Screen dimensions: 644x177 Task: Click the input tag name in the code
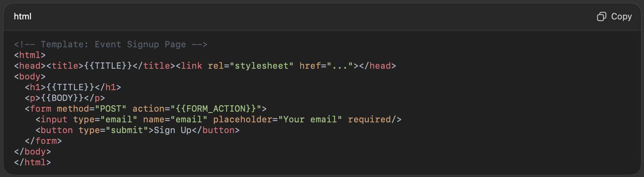pos(54,119)
